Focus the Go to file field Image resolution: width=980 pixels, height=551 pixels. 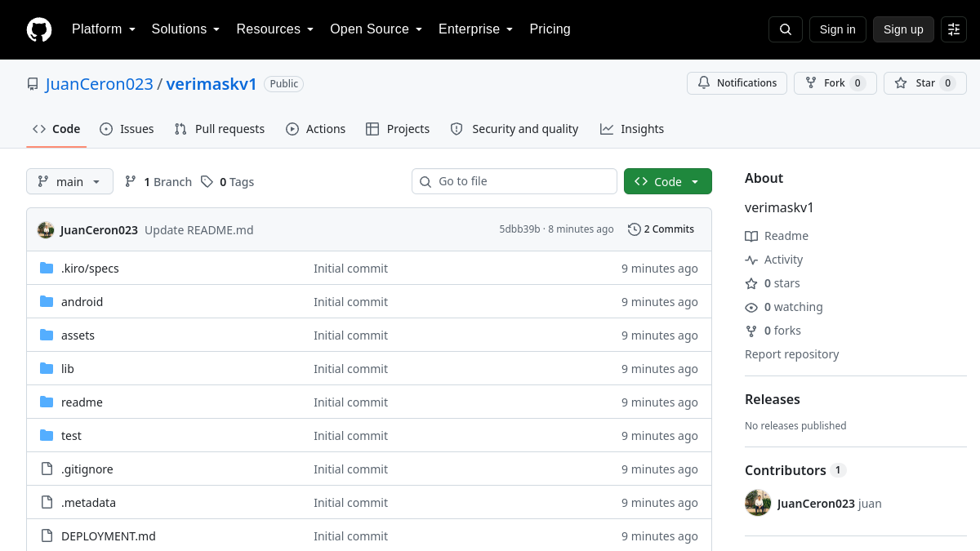pyautogui.click(x=514, y=181)
